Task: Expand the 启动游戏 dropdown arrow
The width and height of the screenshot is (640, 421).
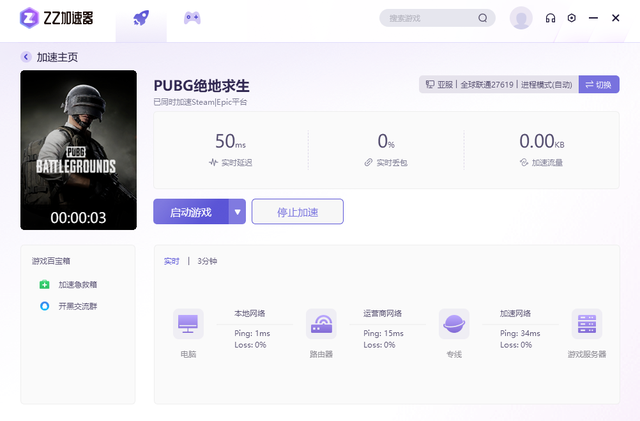Action: 237,212
